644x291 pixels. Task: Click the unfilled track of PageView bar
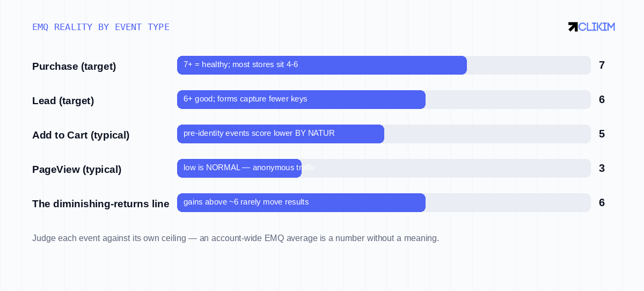tap(446, 168)
